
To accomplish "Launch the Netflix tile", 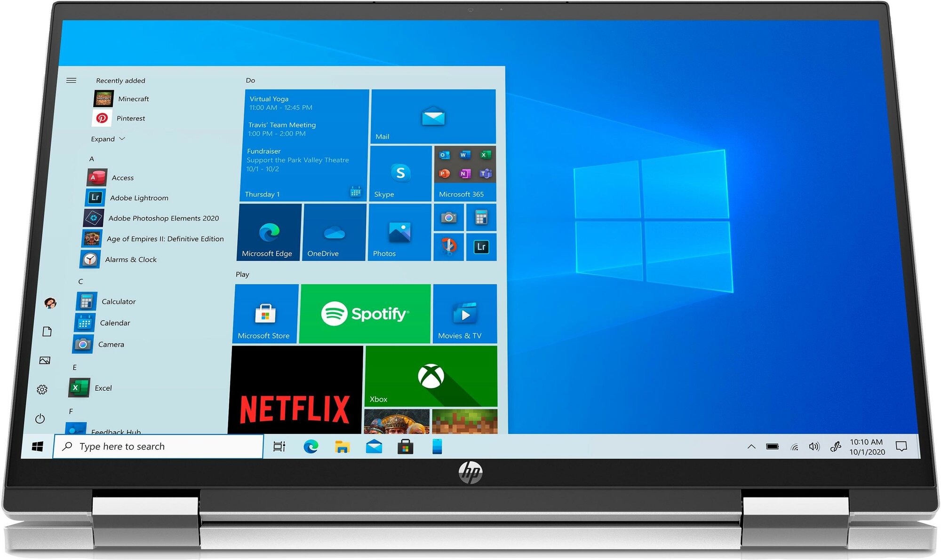I will point(295,390).
